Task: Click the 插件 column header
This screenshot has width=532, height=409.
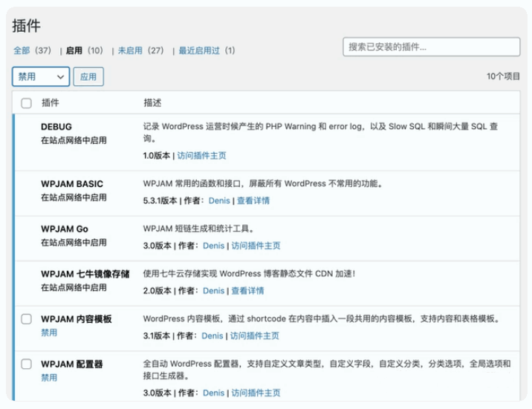Action: [51, 102]
